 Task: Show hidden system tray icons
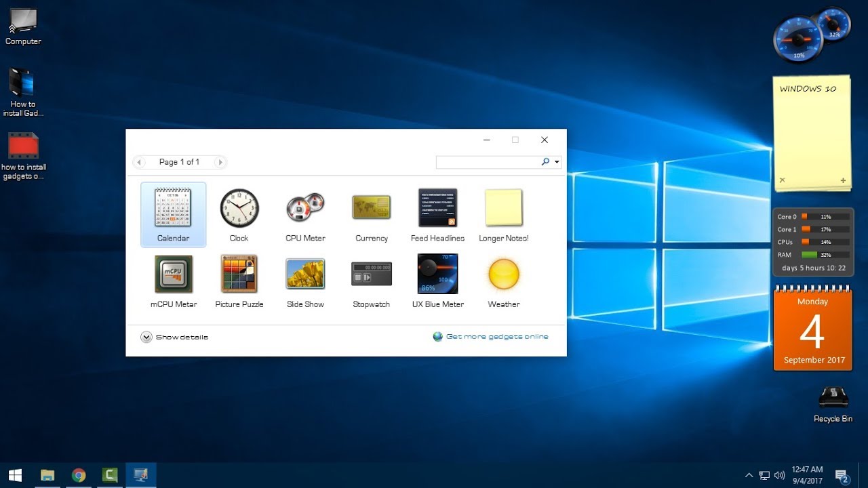pyautogui.click(x=749, y=475)
